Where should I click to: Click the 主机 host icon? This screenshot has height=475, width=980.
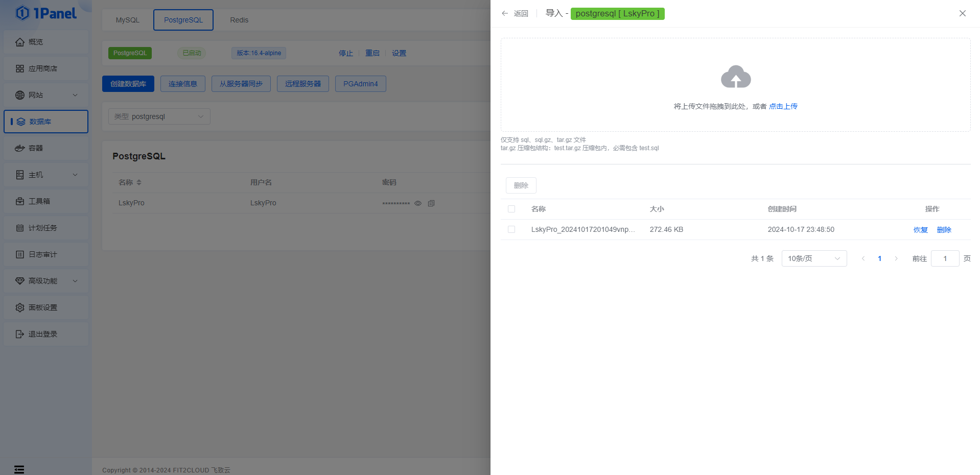coord(20,175)
